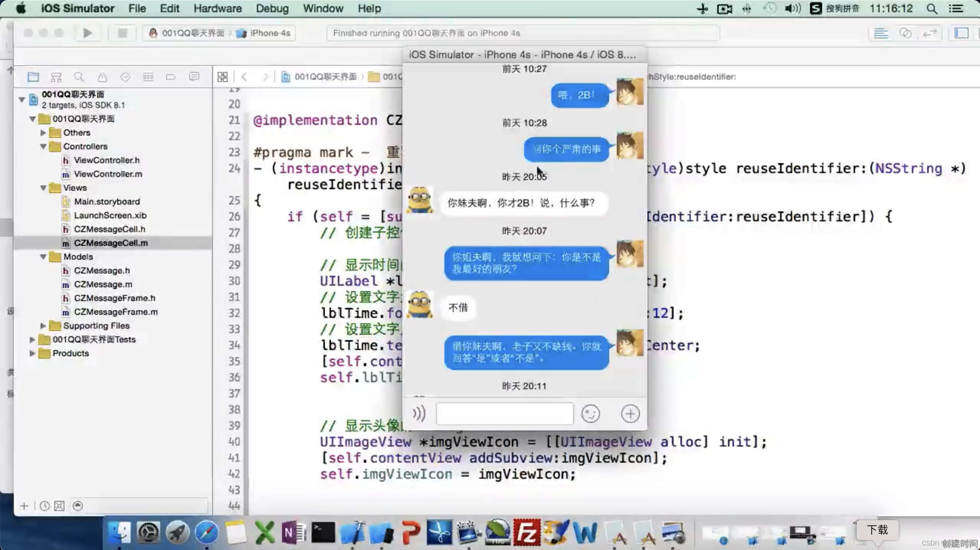Click the Xcode Stop button
Screen dimensions: 980x550
tap(122, 33)
